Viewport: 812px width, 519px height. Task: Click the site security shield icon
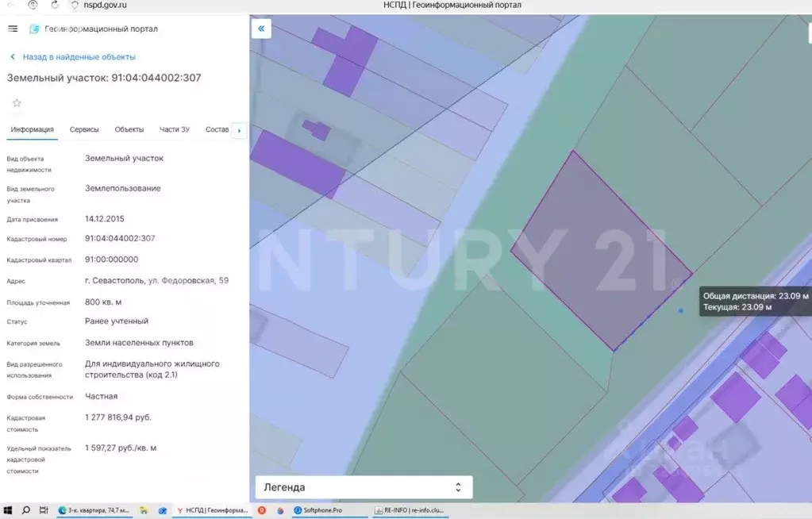tap(75, 5)
